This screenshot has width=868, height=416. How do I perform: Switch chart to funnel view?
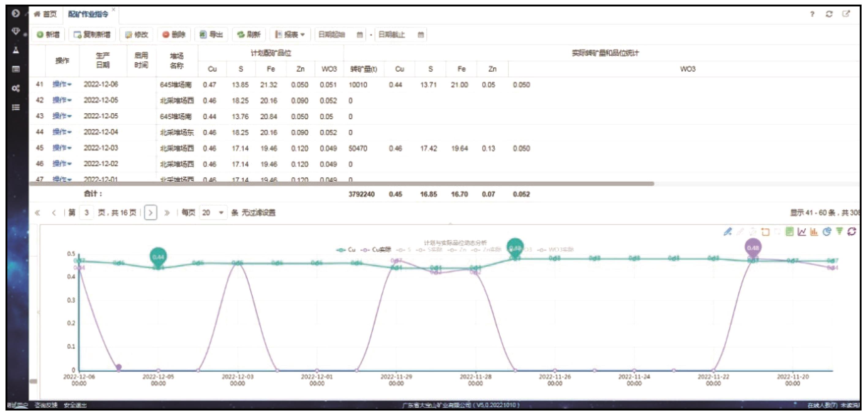839,231
